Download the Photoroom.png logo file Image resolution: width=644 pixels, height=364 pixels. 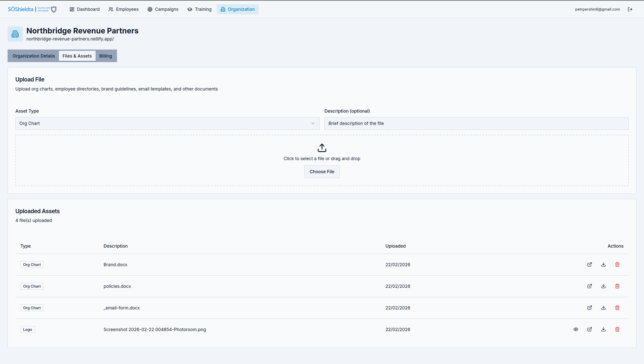pos(603,329)
